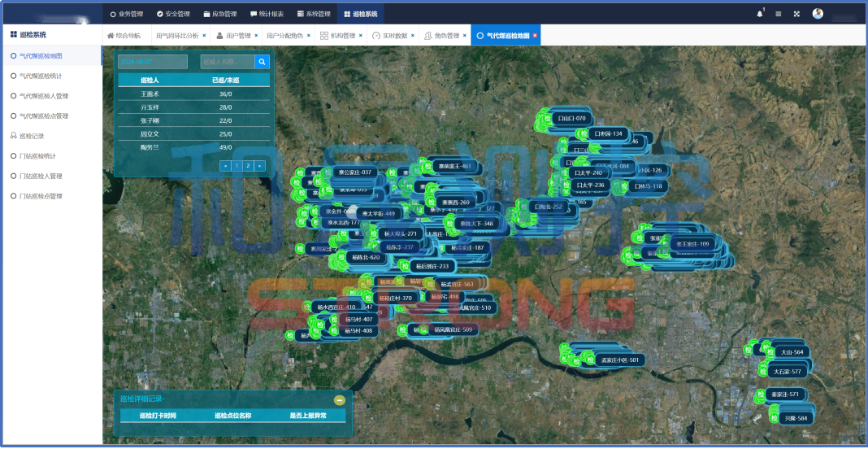Click map label 张王家庄-109
This screenshot has height=449, width=868.
pyautogui.click(x=692, y=244)
